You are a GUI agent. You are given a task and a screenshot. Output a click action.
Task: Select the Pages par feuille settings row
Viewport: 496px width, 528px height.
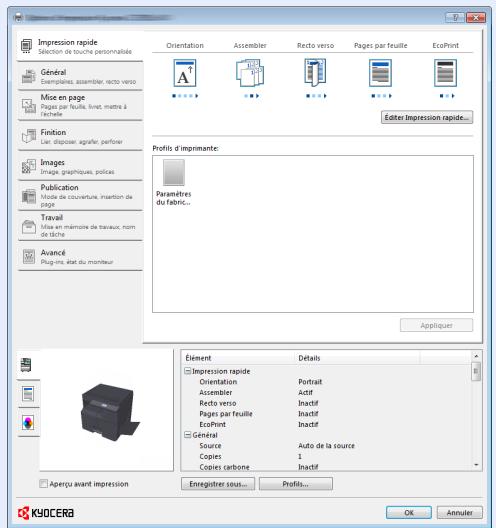[x=327, y=414]
